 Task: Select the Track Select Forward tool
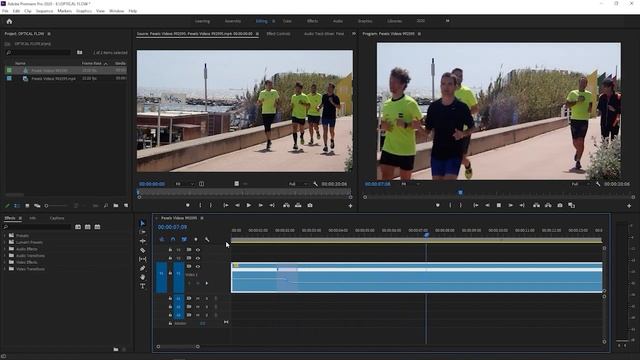(x=142, y=232)
